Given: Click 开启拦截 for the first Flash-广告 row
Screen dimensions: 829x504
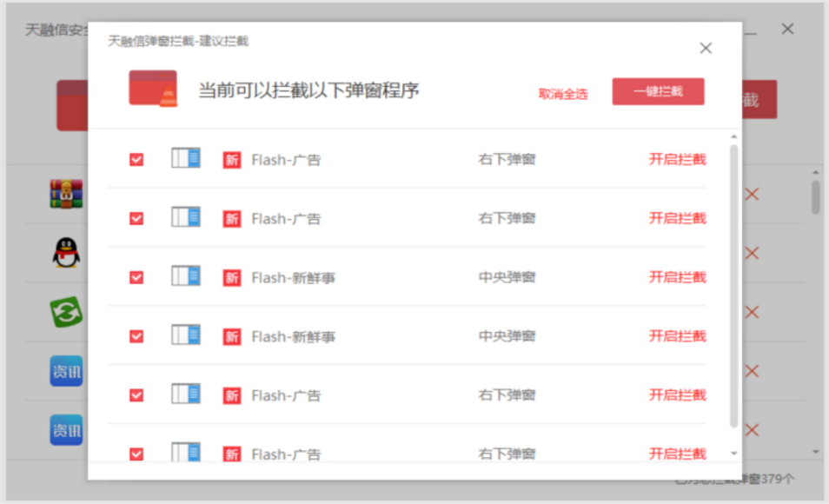Looking at the screenshot, I should 677,159.
